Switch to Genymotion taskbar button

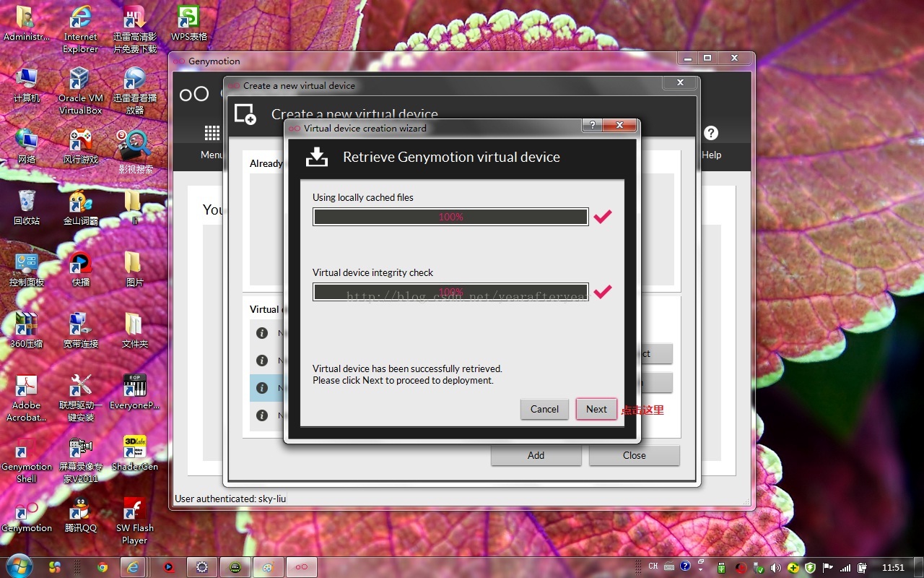302,567
